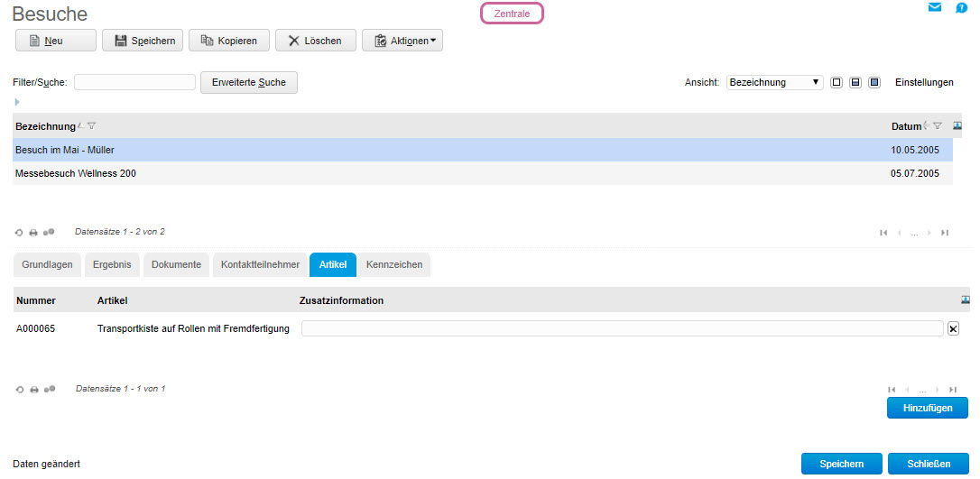Click the blue Speichern button at bottom
The height and width of the screenshot is (479, 980).
coord(842,464)
